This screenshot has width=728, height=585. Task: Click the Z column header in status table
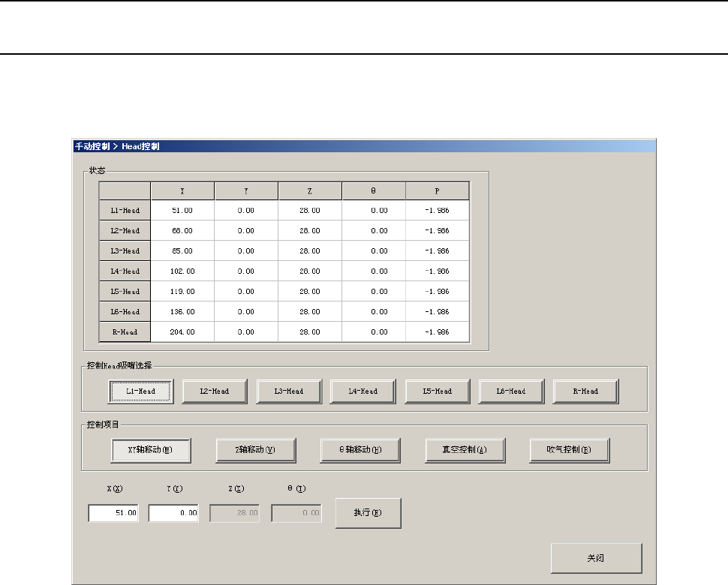(310, 190)
